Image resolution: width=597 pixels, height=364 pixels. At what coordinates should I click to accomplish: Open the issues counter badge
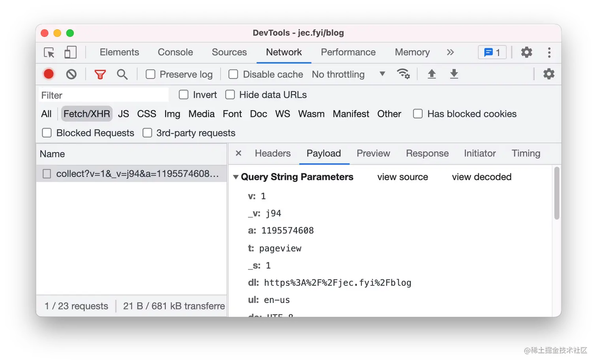[492, 52]
